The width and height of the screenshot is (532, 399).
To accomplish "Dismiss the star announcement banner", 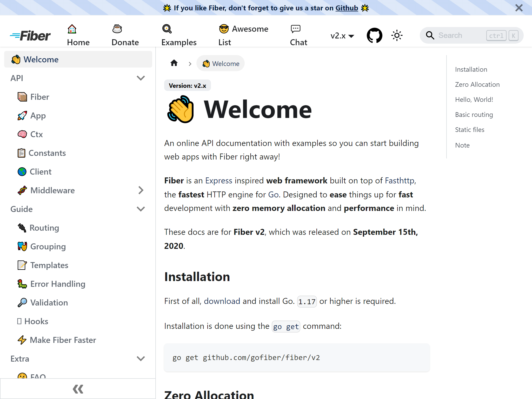I will tap(519, 8).
